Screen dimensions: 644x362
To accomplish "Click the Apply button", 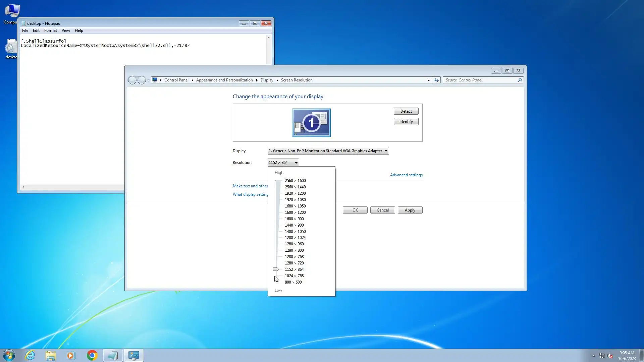I will point(410,210).
